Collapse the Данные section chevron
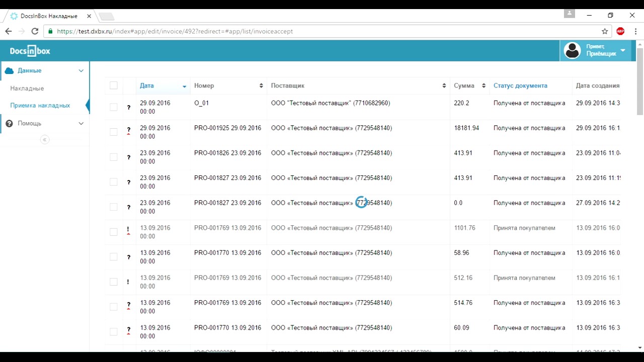This screenshot has height=362, width=644. click(81, 71)
